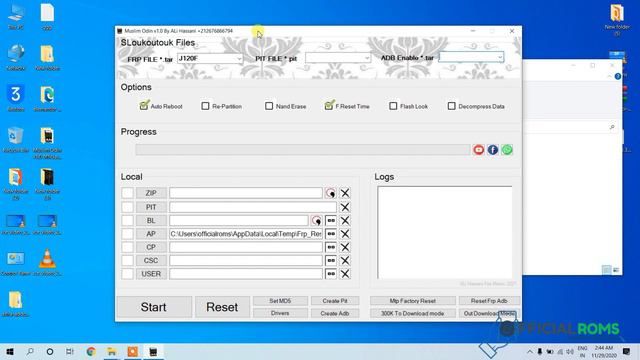Open File Explorer from taskbar

pos(111,351)
